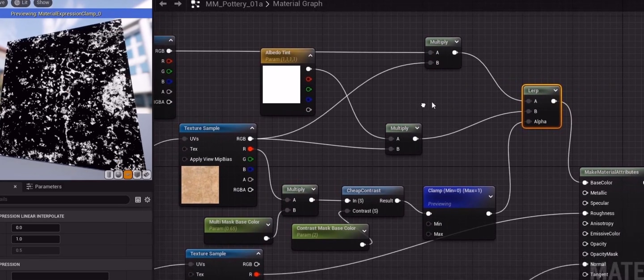Click the Albedo Tint red output pin
This screenshot has width=644, height=280.
[x=309, y=79]
